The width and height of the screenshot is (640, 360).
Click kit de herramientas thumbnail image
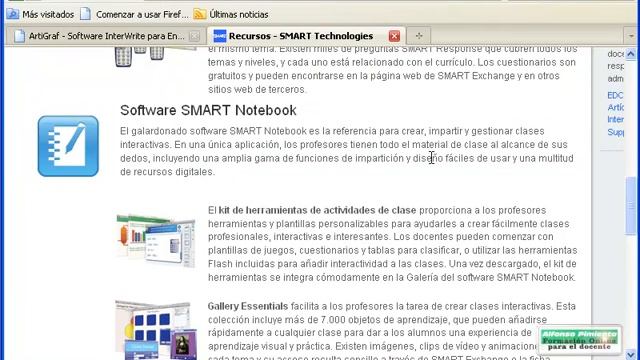click(156, 241)
